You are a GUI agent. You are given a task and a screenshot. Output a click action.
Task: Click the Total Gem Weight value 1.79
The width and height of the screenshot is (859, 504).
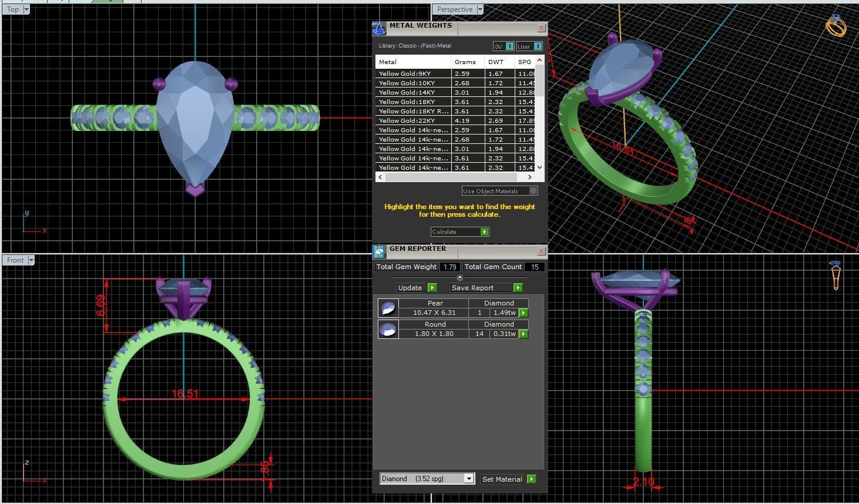(450, 267)
